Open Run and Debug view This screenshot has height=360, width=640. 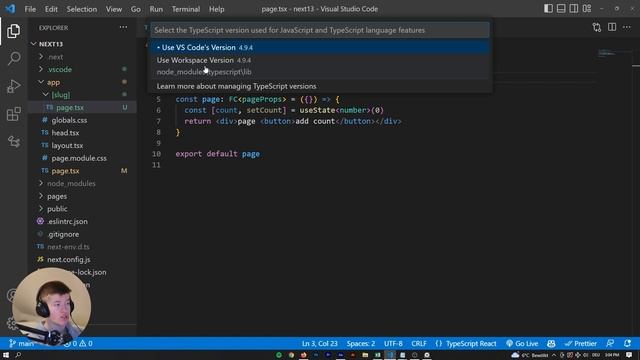(x=13, y=86)
